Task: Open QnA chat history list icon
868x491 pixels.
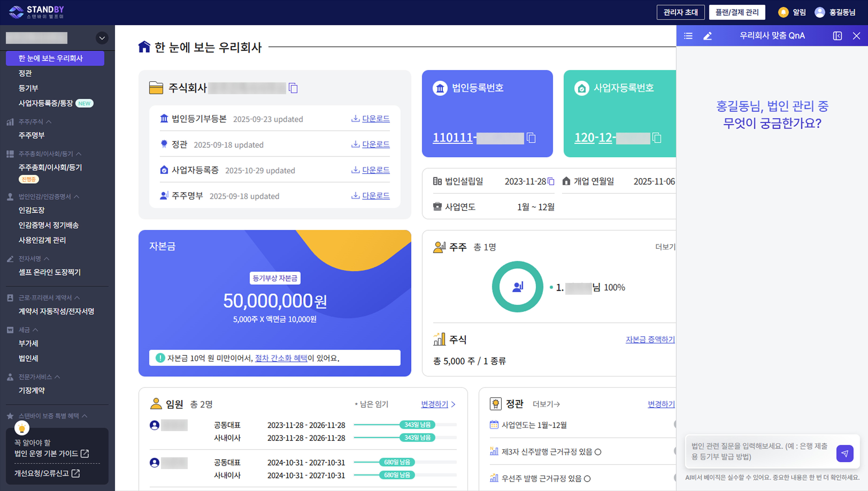Action: tap(688, 36)
